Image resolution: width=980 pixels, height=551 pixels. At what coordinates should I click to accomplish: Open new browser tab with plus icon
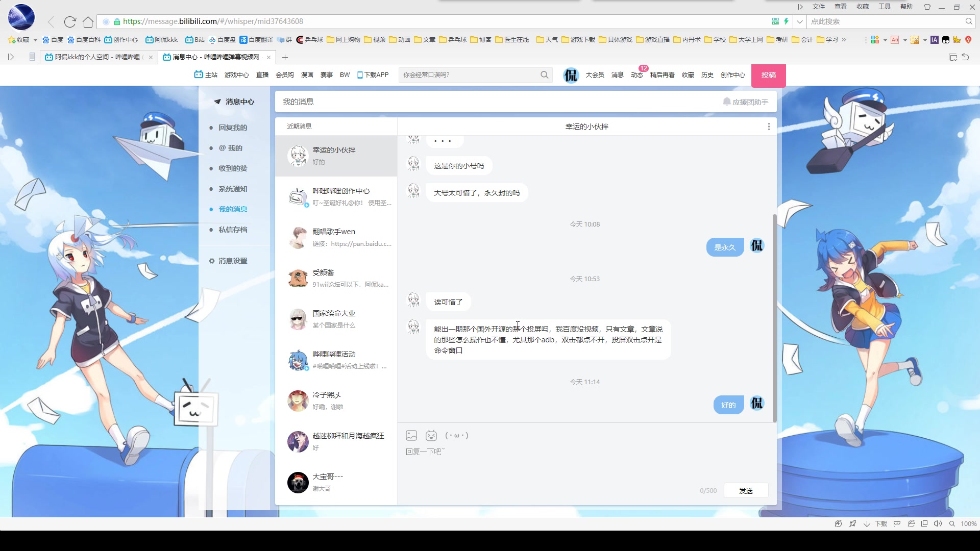(285, 57)
